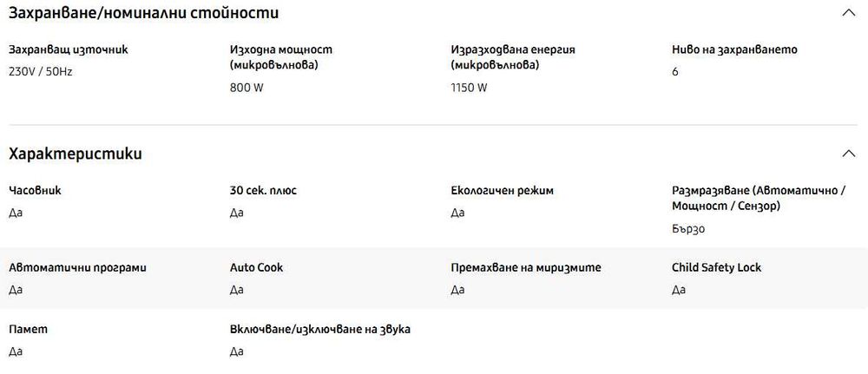Click the Екологичен режим label

tap(503, 191)
